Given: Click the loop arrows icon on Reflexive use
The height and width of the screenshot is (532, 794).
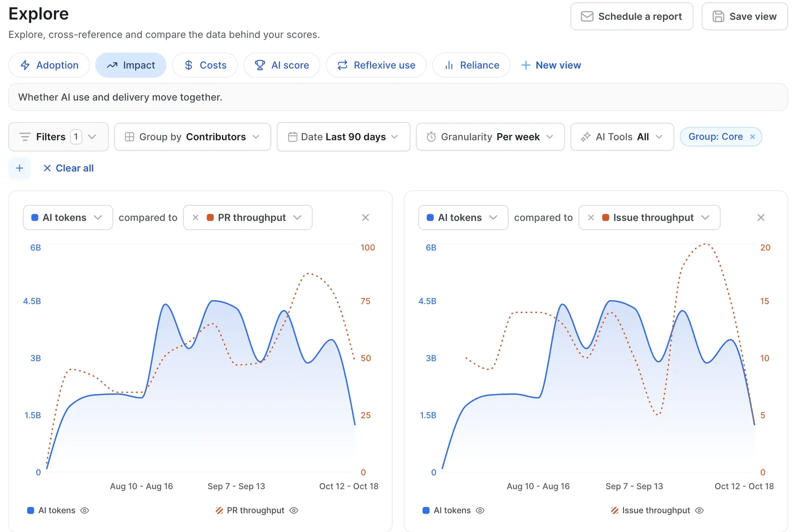Looking at the screenshot, I should (343, 65).
